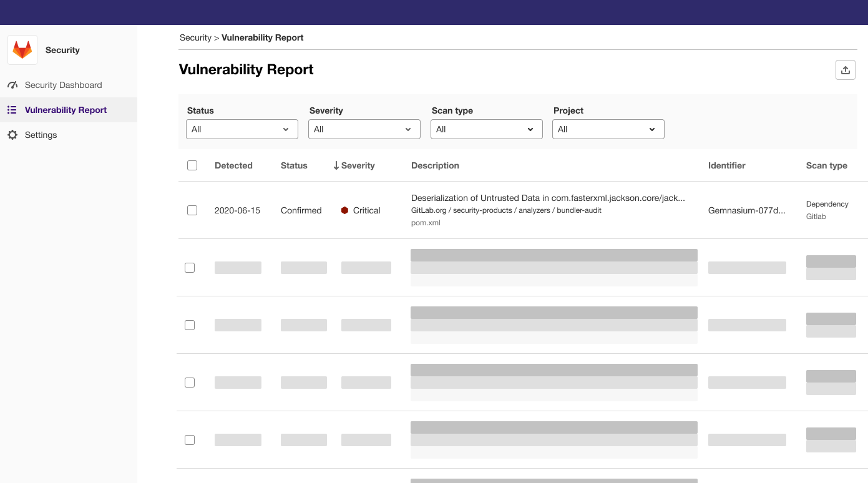Image resolution: width=868 pixels, height=483 pixels.
Task: Click the Severity sort arrow icon
Action: (336, 165)
